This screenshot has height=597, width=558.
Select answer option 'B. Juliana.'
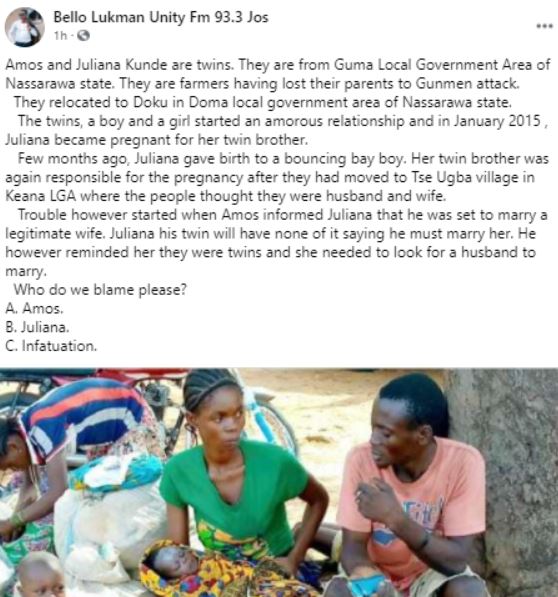click(37, 327)
